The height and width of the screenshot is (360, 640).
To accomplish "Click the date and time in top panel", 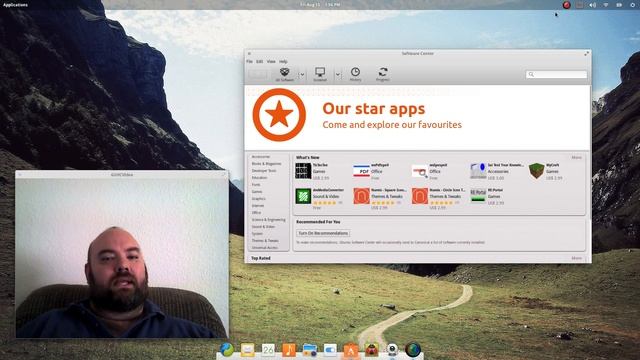I will click(320, 4).
